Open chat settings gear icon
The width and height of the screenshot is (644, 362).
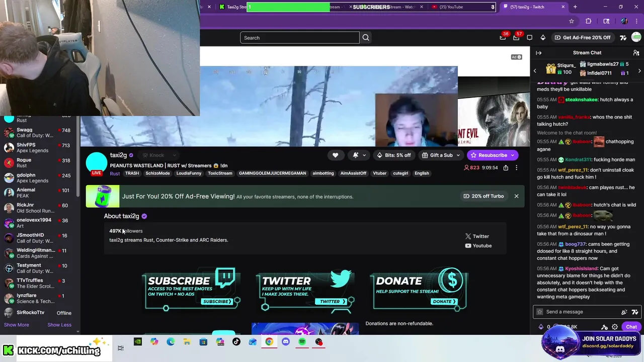tap(615, 327)
